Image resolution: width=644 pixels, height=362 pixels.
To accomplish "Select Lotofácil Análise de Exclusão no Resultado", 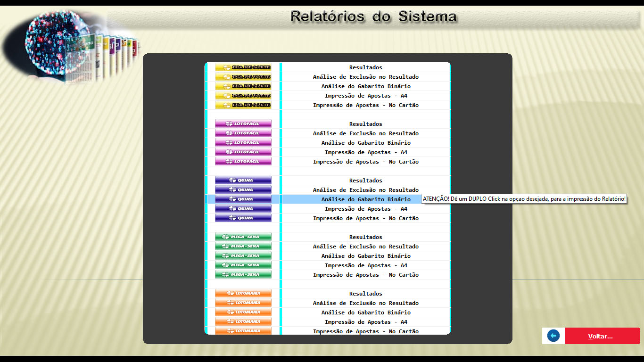I will tap(366, 133).
